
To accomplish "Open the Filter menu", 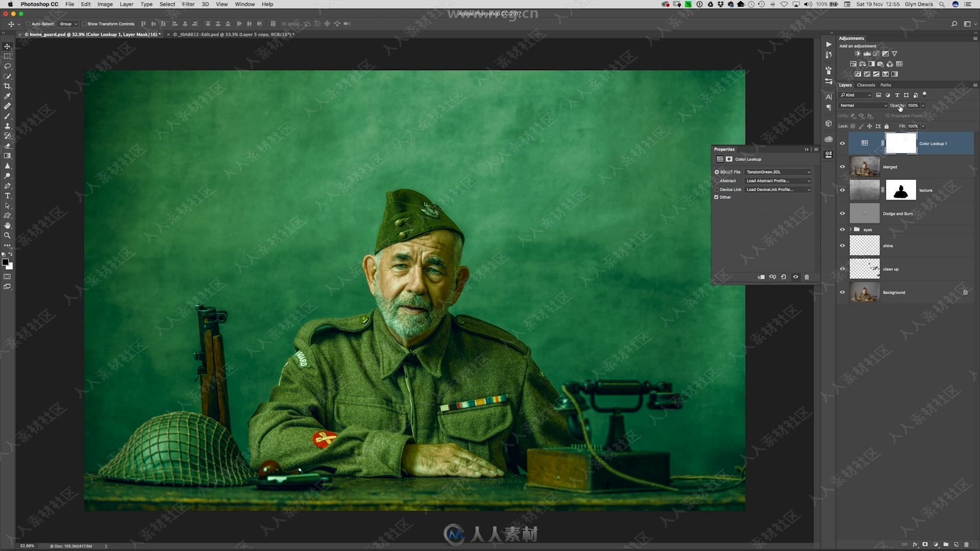I will point(188,4).
